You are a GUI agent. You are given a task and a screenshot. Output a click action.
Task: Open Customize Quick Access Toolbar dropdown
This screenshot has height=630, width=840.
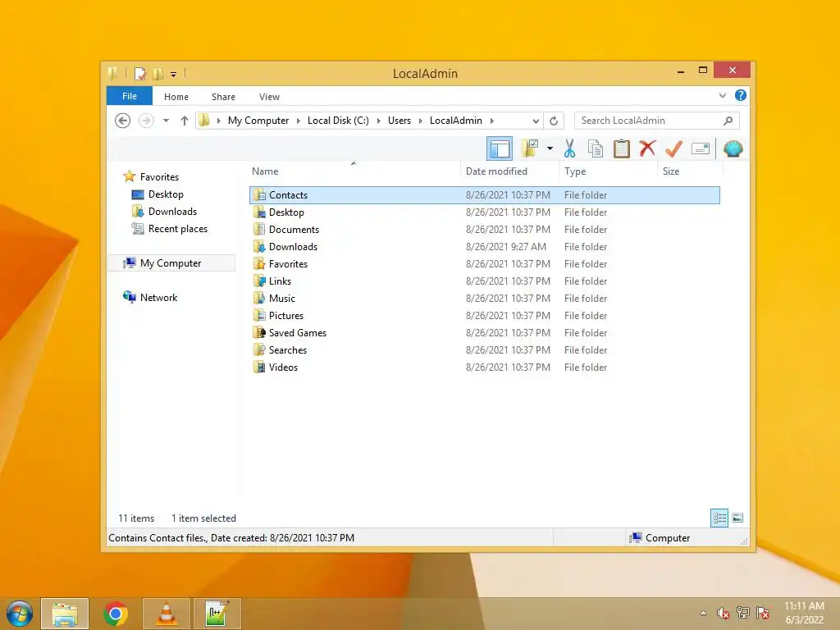(174, 74)
